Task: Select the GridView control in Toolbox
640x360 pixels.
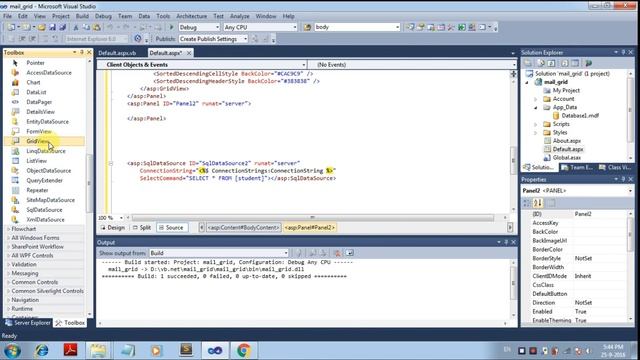Action: click(45, 141)
